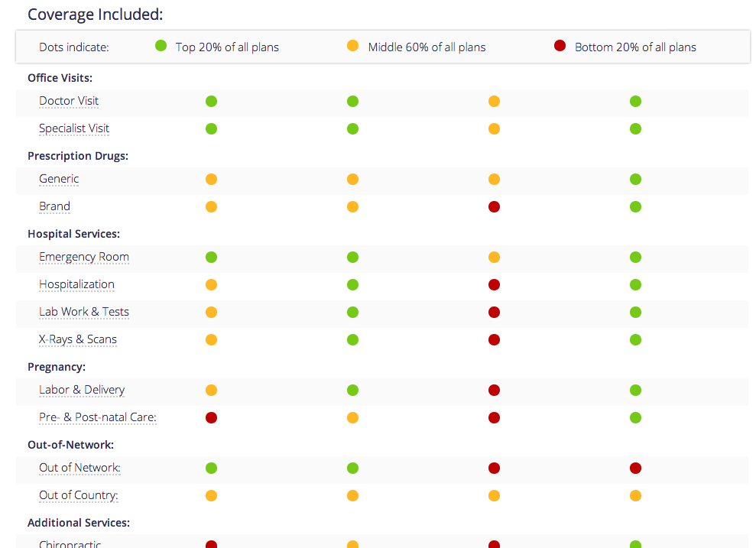Screen dimensions: 756x548
Task: Click the red dot in X-Rays & Scans row
Action: click(x=494, y=339)
